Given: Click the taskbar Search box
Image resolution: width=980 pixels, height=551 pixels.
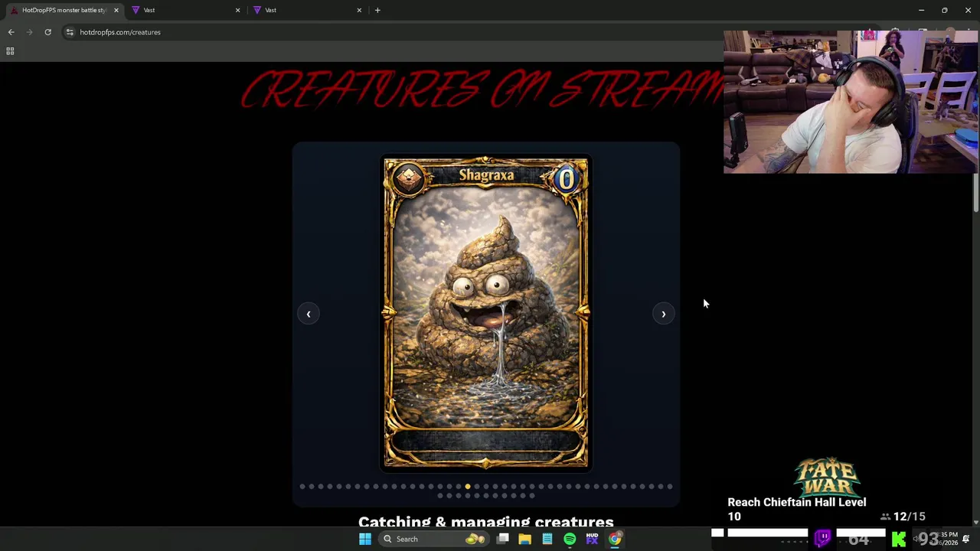Looking at the screenshot, I should point(434,539).
